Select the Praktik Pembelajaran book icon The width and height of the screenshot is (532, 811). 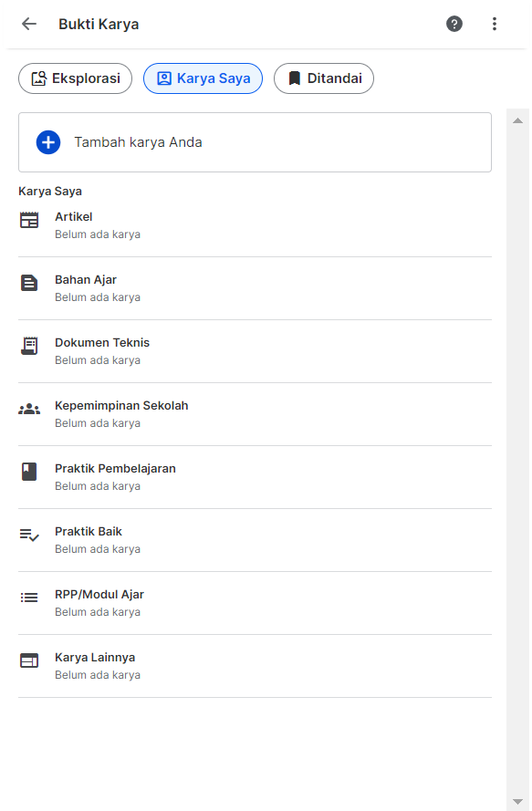click(x=29, y=472)
